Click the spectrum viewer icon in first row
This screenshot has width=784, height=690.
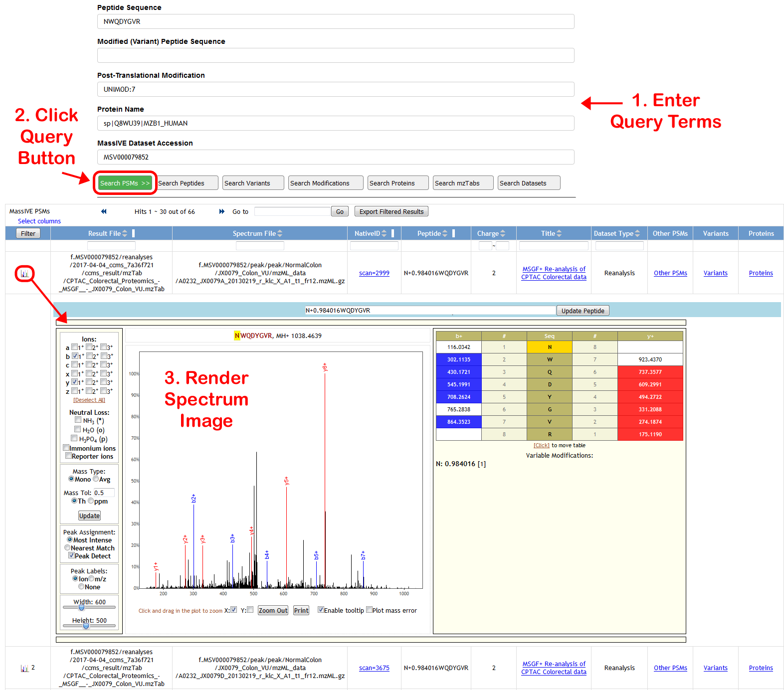24,274
